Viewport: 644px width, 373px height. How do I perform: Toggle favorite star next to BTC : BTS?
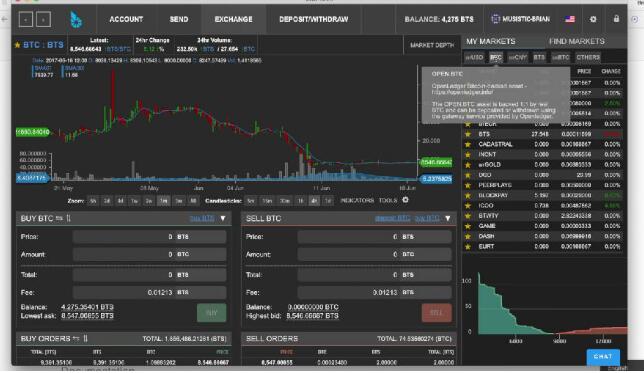(x=17, y=45)
